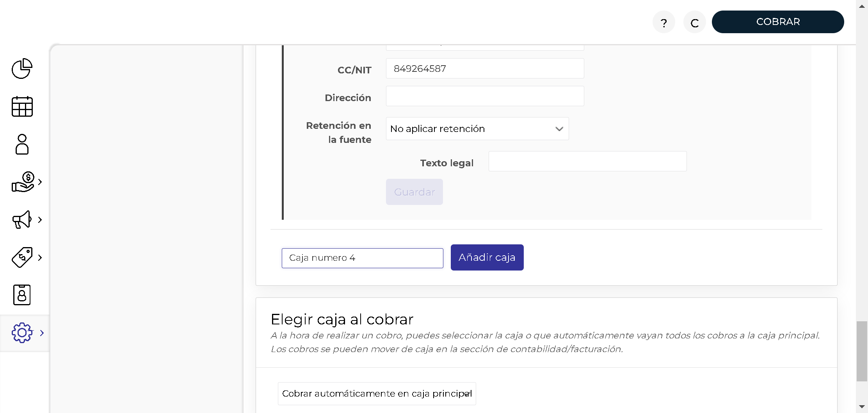The width and height of the screenshot is (868, 413).
Task: Focus the Dirección input field
Action: click(x=485, y=96)
